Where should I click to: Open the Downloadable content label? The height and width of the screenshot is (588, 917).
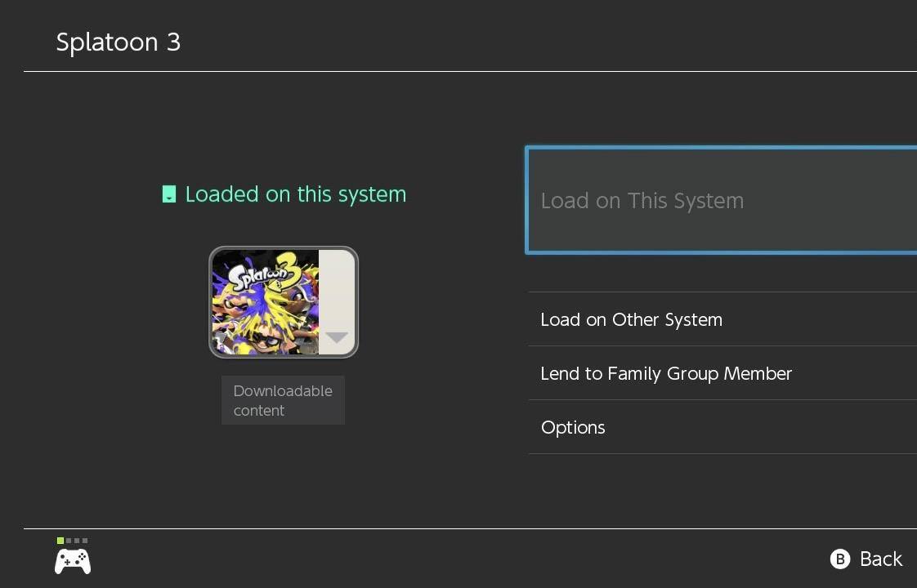(283, 400)
